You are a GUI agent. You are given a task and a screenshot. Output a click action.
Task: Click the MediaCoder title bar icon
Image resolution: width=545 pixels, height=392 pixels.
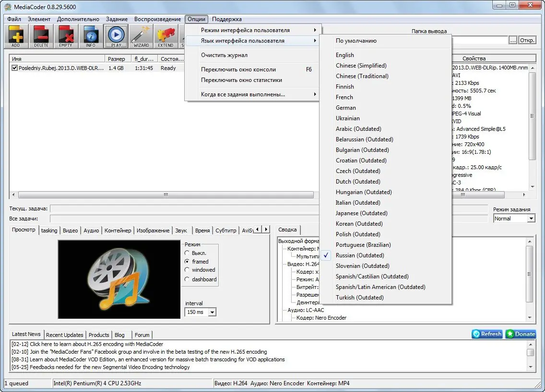[x=8, y=7]
